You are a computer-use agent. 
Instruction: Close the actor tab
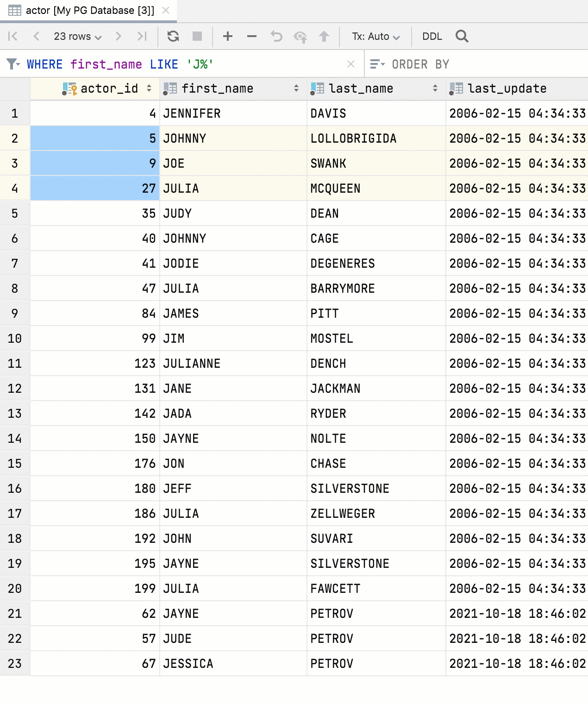[x=166, y=11]
